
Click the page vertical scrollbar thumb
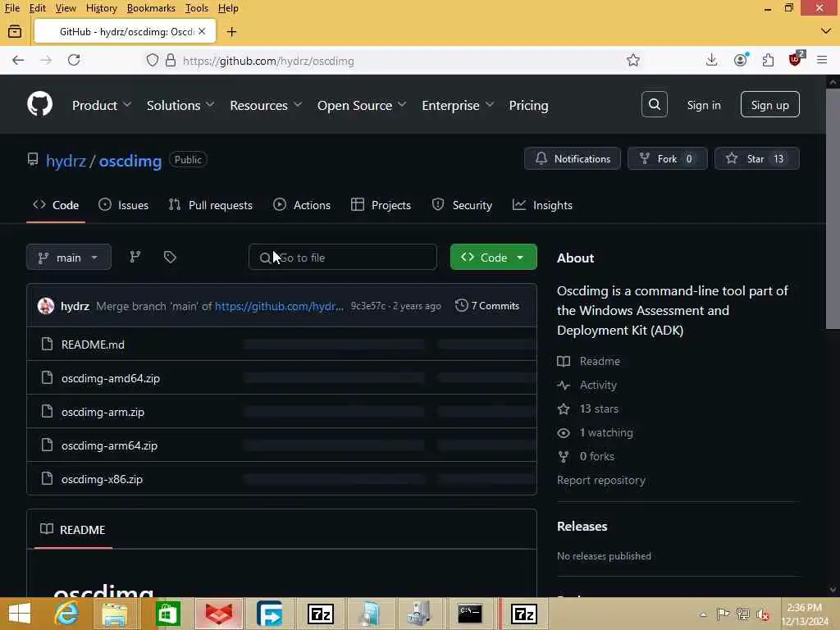point(833,209)
